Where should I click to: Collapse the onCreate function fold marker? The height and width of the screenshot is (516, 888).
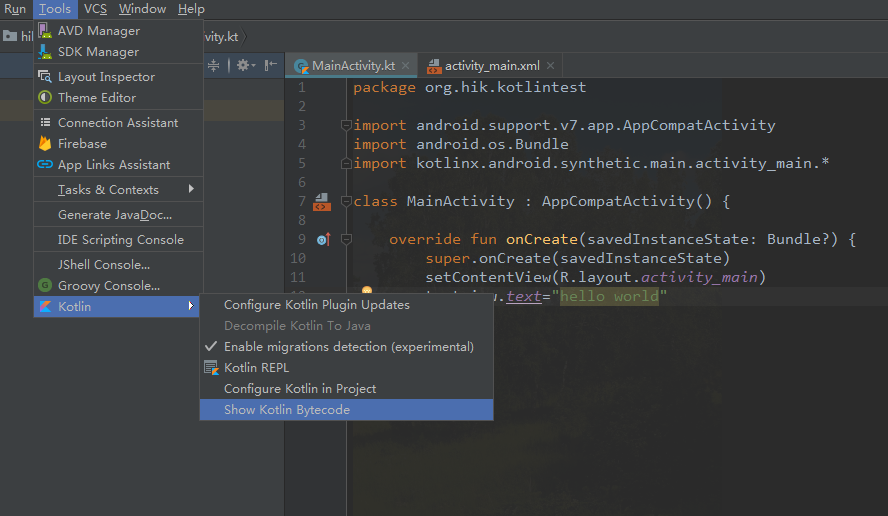[x=346, y=240]
